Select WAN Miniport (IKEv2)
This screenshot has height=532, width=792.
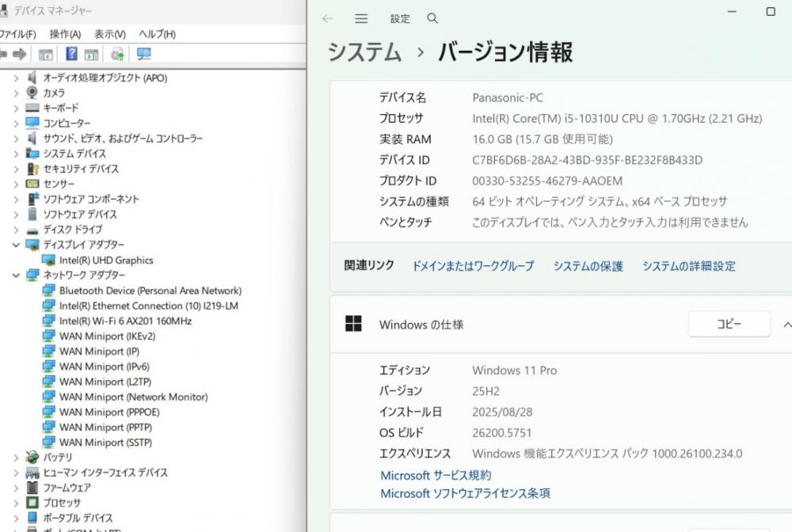click(107, 336)
